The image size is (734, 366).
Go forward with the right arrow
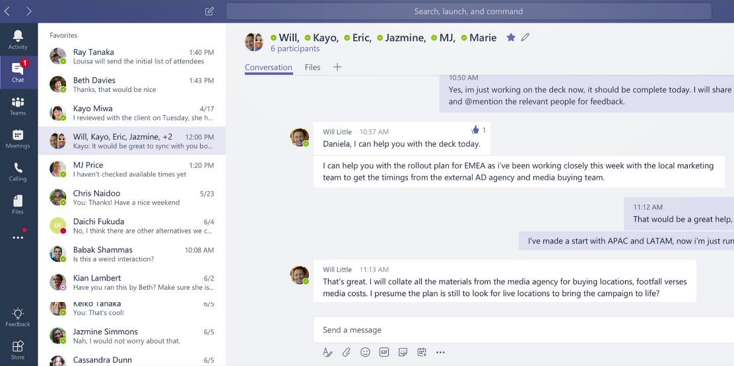tap(29, 11)
